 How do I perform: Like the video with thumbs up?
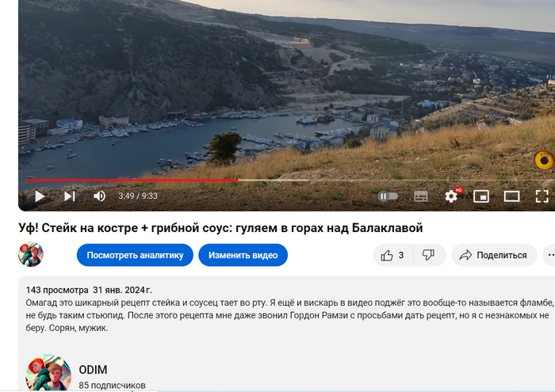393,255
